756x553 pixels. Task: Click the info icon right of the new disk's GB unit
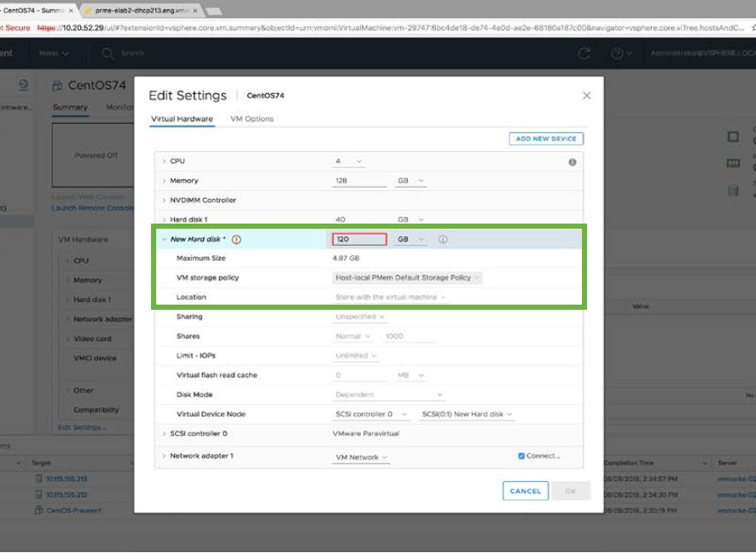pos(443,239)
